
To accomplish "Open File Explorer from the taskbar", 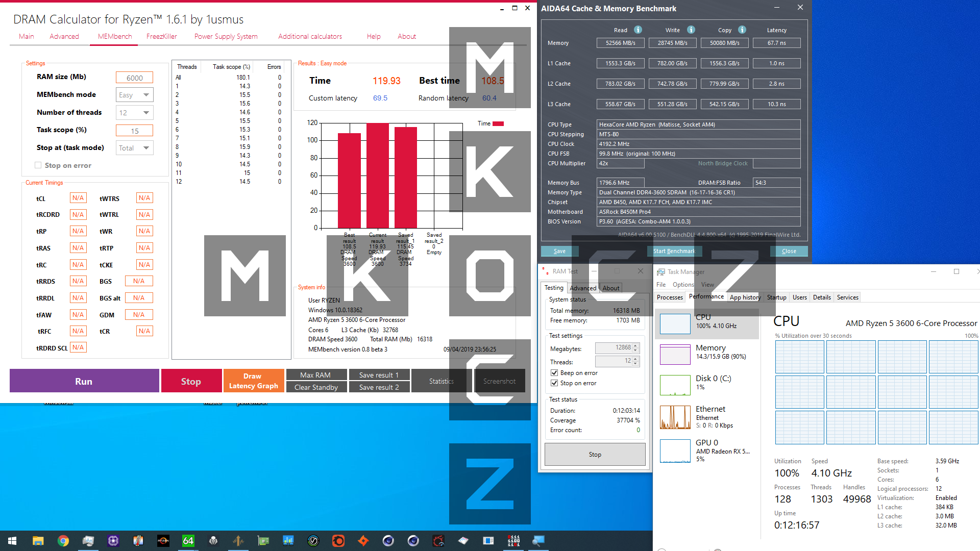I will point(38,541).
